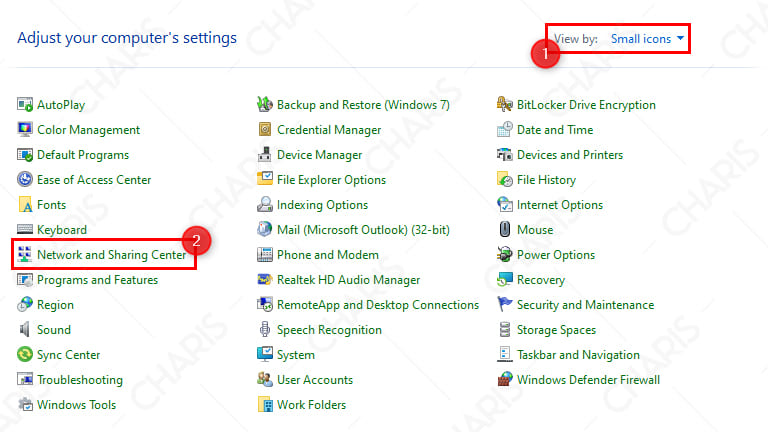The image size is (768, 432).
Task: Click the Backup and Restore icon
Action: 265,104
